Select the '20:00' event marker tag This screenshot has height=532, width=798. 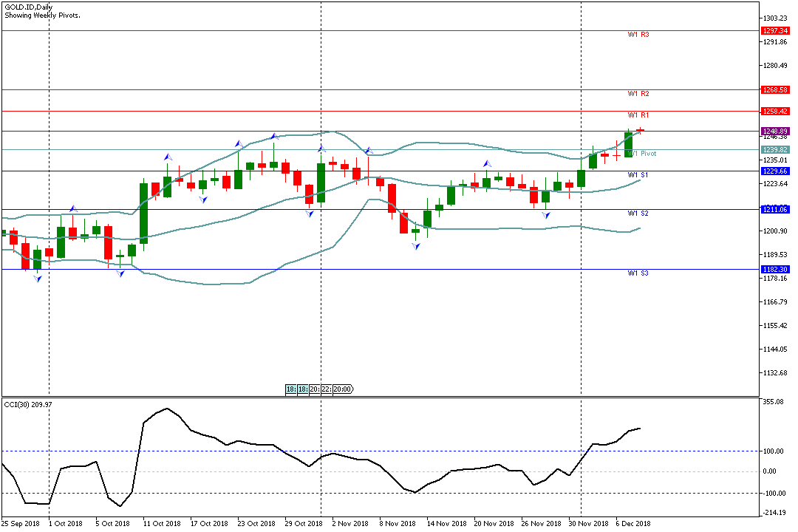pos(342,389)
